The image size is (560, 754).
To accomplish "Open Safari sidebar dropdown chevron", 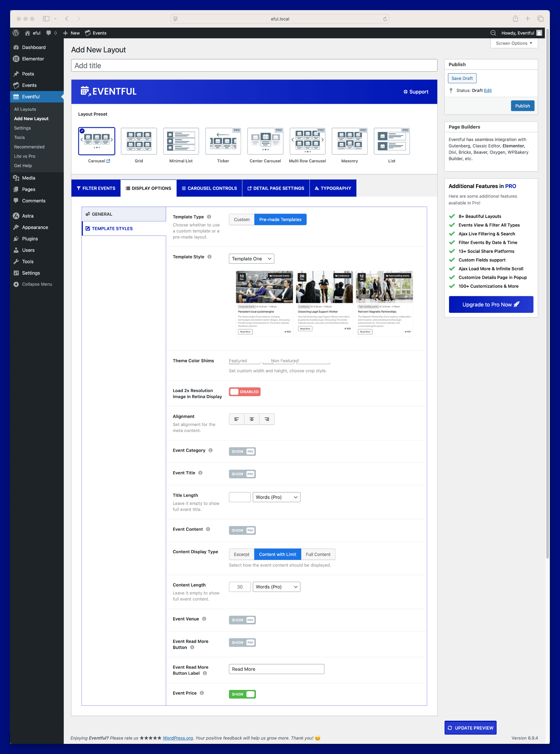I will [55, 19].
